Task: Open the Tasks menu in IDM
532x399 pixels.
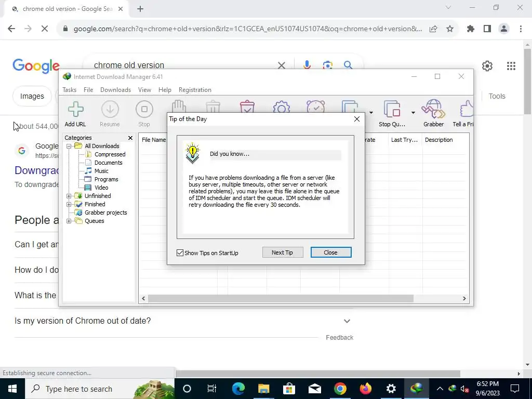Action: [69, 90]
